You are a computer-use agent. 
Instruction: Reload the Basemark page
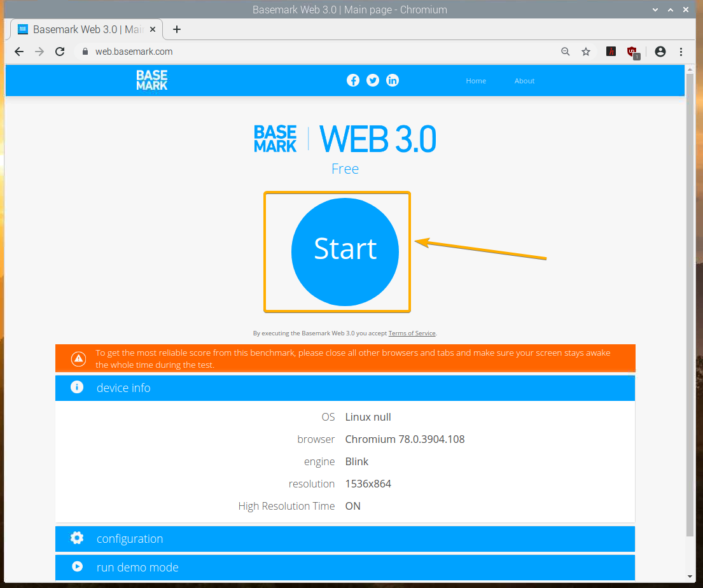[60, 52]
